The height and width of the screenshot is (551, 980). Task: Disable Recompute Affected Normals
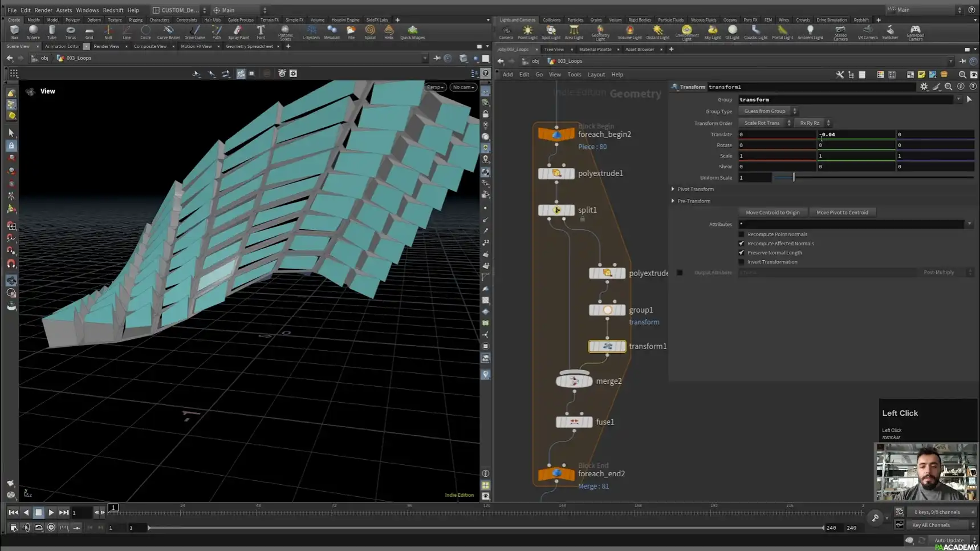click(x=741, y=243)
